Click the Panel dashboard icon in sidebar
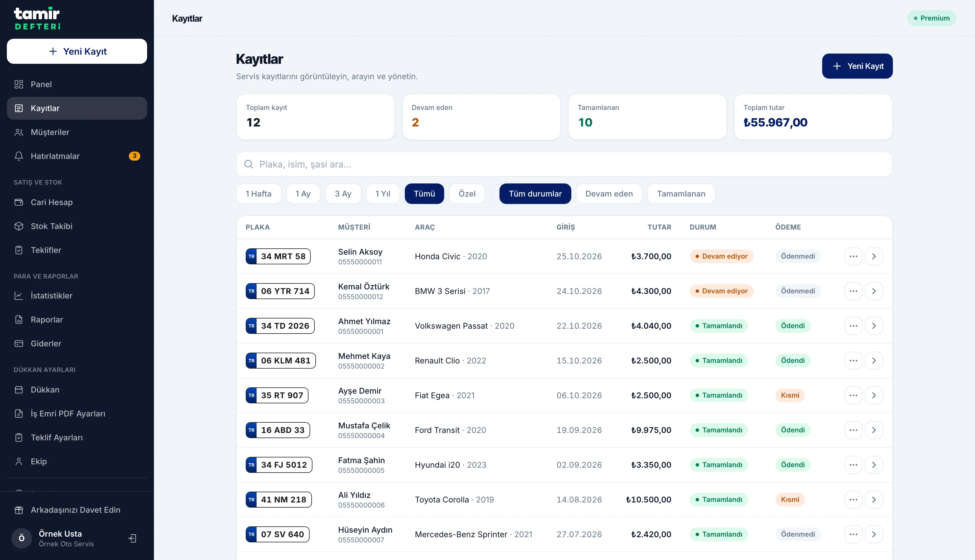This screenshot has width=975, height=560. tap(19, 84)
